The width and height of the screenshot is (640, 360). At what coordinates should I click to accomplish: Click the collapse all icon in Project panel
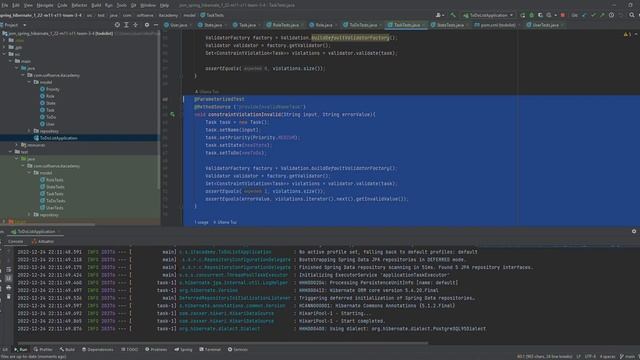click(136, 25)
